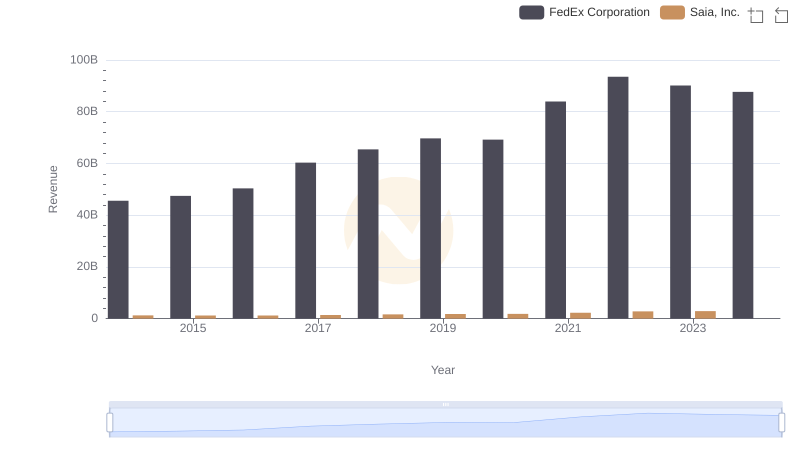Viewport: 800px width, 461px height.
Task: Click the 20B y-axis label
Action: point(87,266)
